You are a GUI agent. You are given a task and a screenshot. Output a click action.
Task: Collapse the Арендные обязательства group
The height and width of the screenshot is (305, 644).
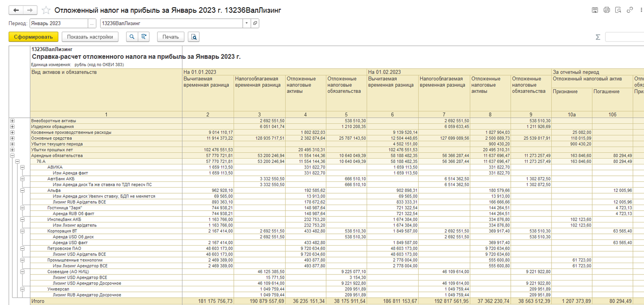(12, 155)
